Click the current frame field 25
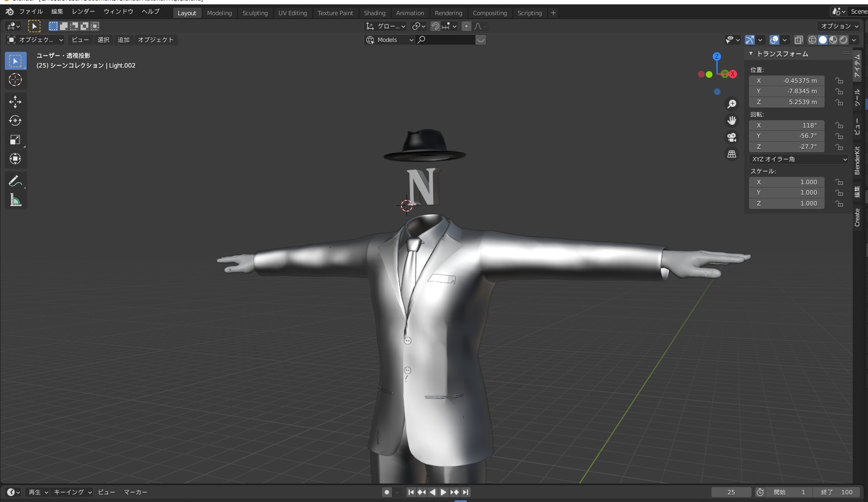 click(x=731, y=492)
